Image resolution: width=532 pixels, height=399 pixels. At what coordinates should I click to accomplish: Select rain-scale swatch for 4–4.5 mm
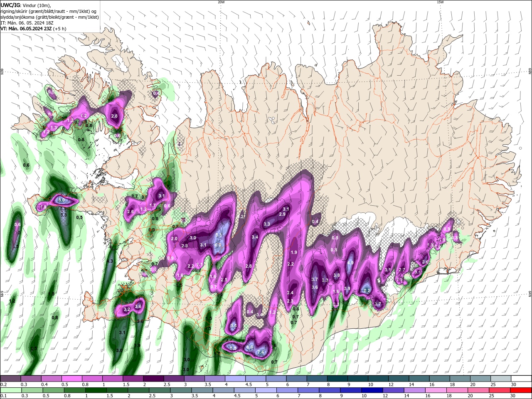click(x=223, y=390)
